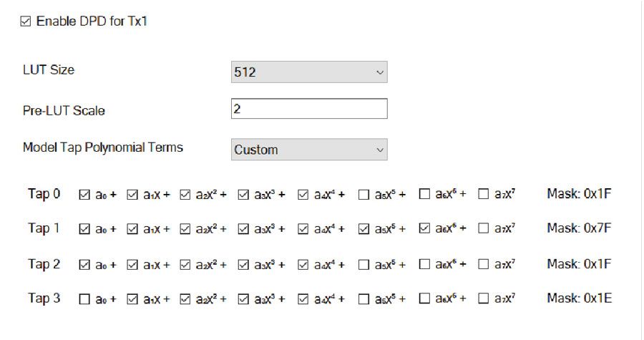Uncheck Tap 3 a3x³ term checkbox
The width and height of the screenshot is (644, 340).
[243, 298]
